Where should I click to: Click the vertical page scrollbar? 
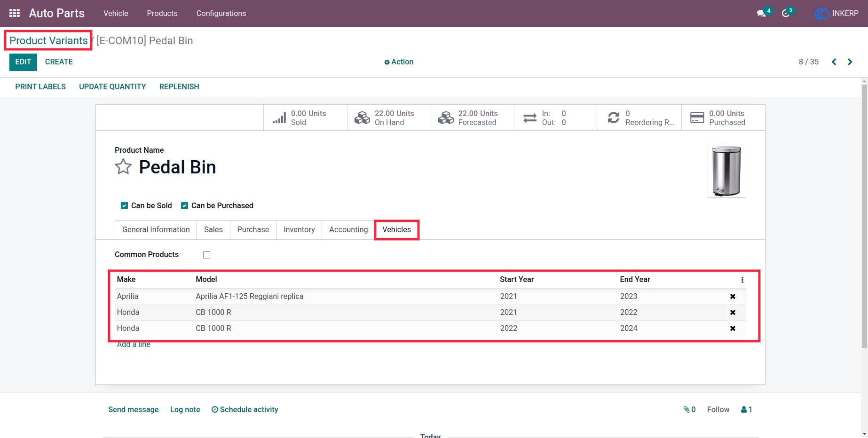864,216
